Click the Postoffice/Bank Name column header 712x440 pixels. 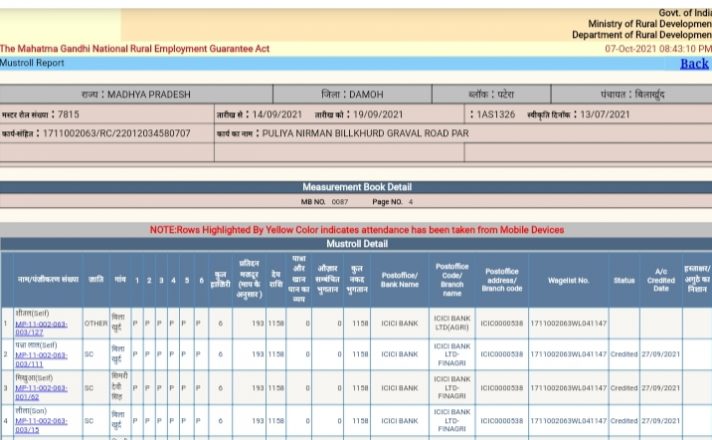400,280
